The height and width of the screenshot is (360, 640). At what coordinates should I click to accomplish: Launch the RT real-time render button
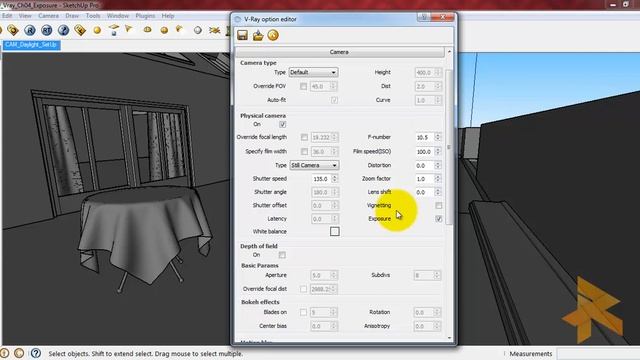click(x=47, y=30)
